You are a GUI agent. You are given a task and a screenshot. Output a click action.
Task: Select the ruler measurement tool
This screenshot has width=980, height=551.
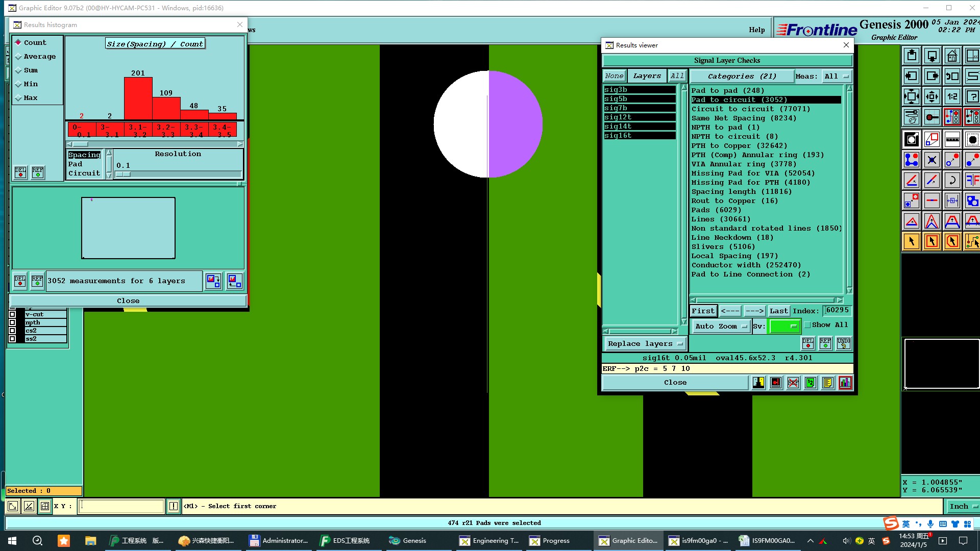[952, 139]
